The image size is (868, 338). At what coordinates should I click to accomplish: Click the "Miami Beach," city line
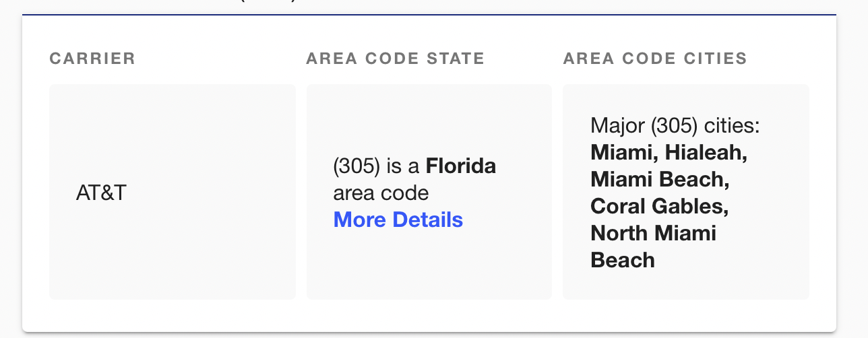tap(660, 179)
